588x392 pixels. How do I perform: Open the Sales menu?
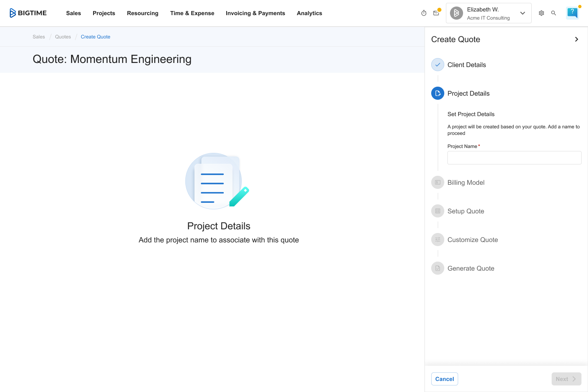point(73,13)
